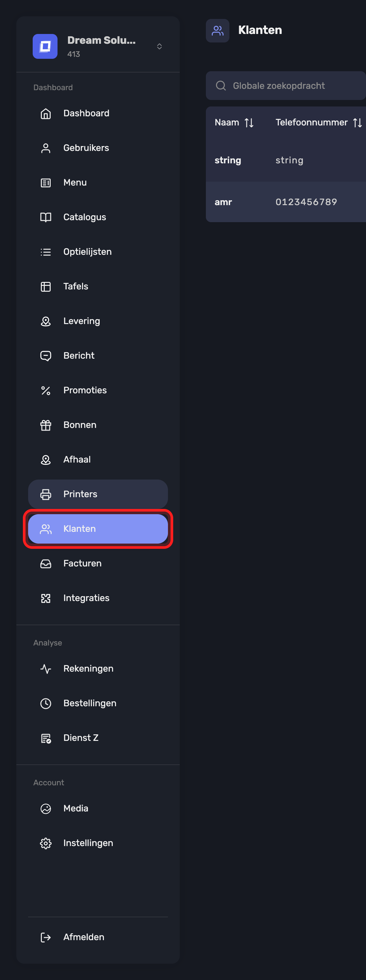Image resolution: width=366 pixels, height=980 pixels.
Task: Focus the Globale zoekopdracht search field
Action: [x=286, y=86]
